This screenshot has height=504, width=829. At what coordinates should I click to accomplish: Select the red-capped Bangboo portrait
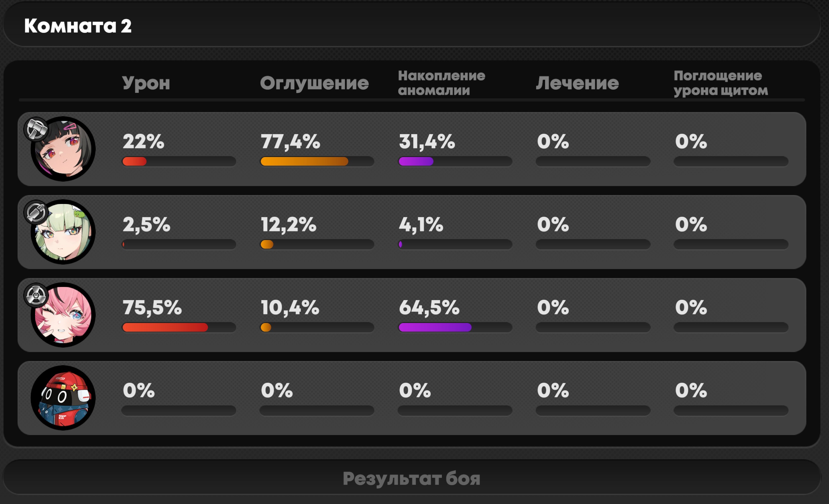[63, 398]
